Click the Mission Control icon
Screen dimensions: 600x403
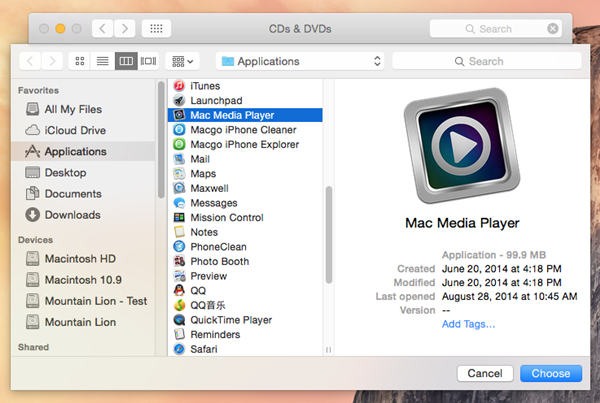point(179,217)
